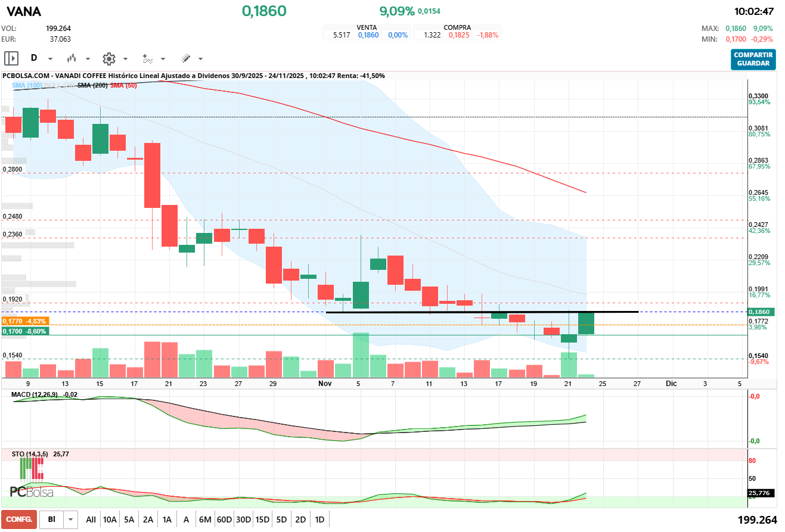This screenshot has height=532, width=785.
Task: Select the drawing pencil tool icon
Action: coord(185,58)
